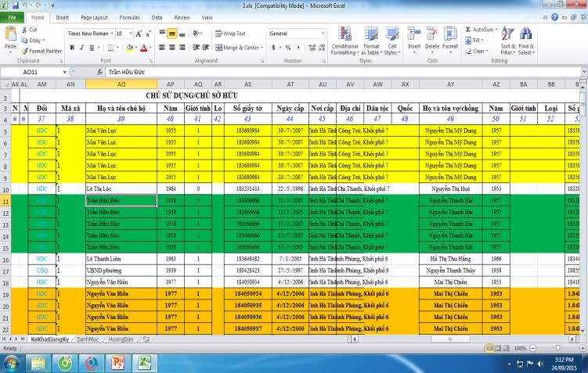Open the General number format dropdown
Image resolution: width=588 pixels, height=373 pixels.
pyautogui.click(x=323, y=34)
